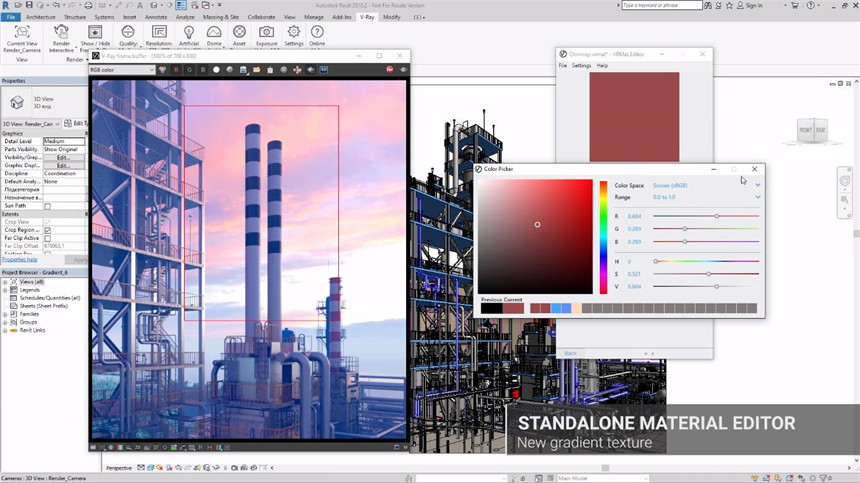
Task: Enable the Sun Path checkbox
Action: pyautogui.click(x=47, y=206)
